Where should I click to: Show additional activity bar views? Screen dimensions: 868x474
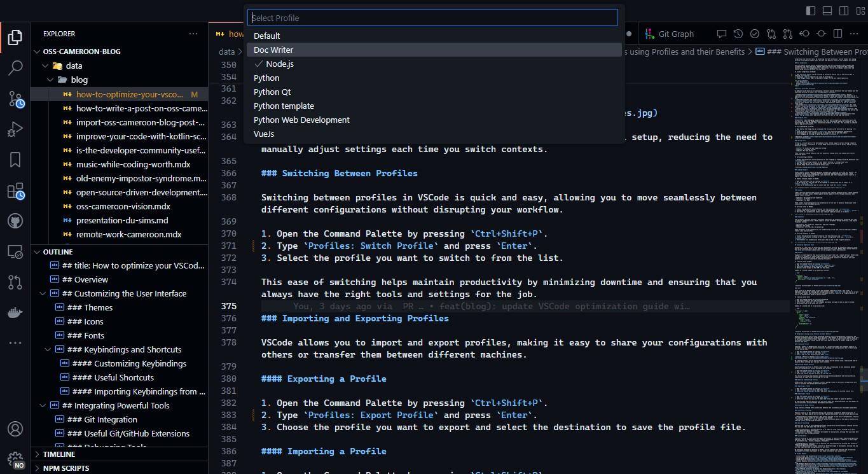point(15,343)
